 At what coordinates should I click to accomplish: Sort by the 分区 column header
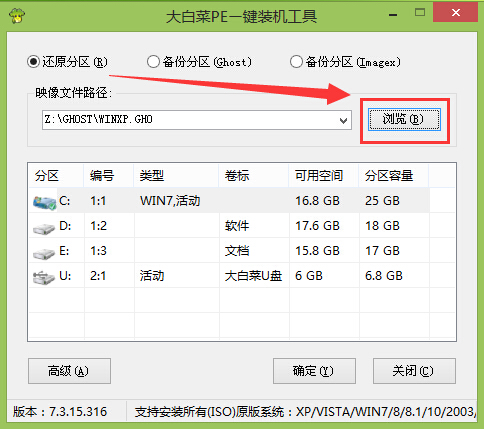(x=56, y=176)
